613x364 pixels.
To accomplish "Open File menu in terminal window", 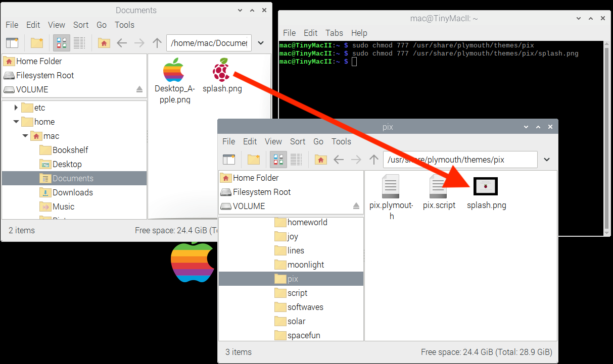I will click(x=289, y=33).
